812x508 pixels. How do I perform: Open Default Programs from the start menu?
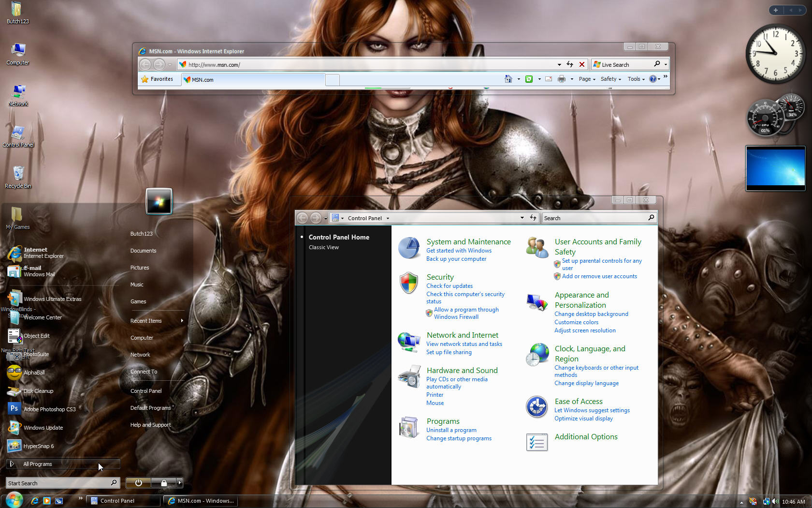[x=150, y=408]
